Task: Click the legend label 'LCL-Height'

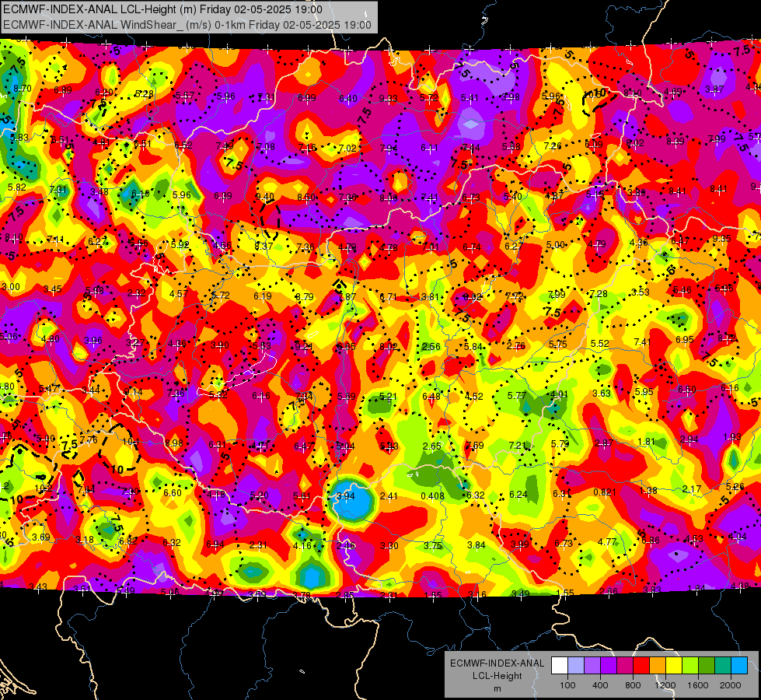Action: coord(497,676)
